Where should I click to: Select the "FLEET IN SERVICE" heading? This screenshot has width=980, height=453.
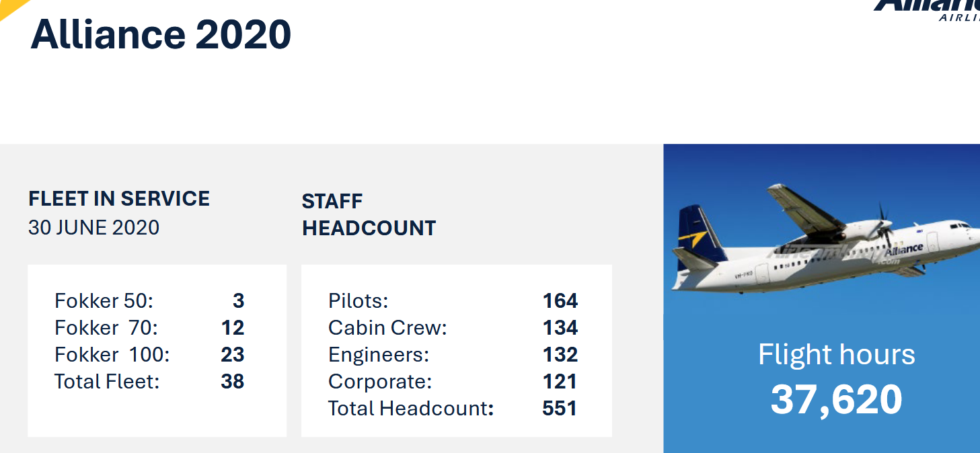[119, 199]
